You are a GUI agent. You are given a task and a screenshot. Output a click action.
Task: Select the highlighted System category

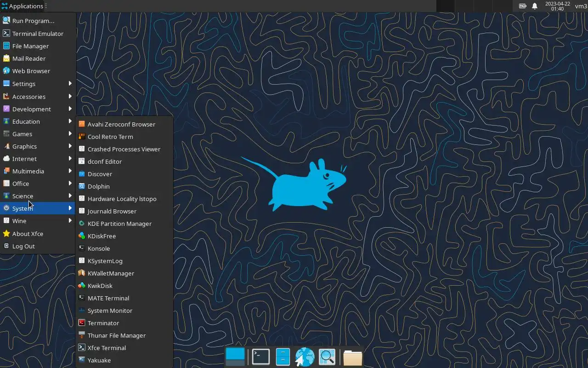click(38, 208)
